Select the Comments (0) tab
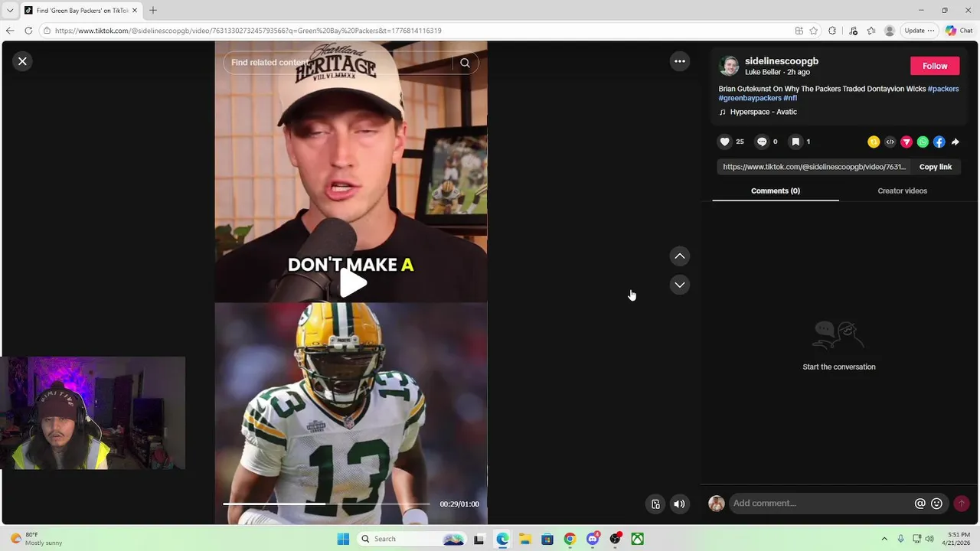Screen dimensions: 980x551 click(x=776, y=191)
